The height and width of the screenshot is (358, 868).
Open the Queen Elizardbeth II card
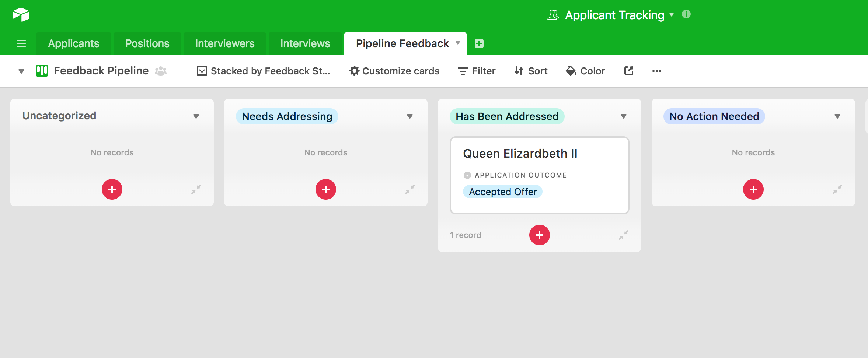tap(540, 175)
